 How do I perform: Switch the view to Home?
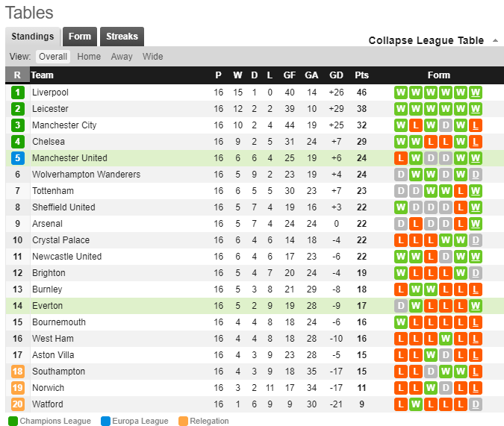(89, 57)
